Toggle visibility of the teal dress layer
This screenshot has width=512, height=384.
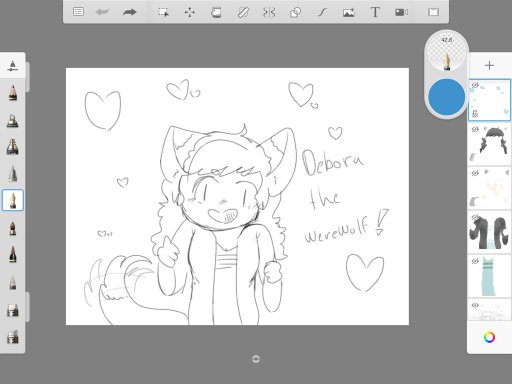point(475,261)
